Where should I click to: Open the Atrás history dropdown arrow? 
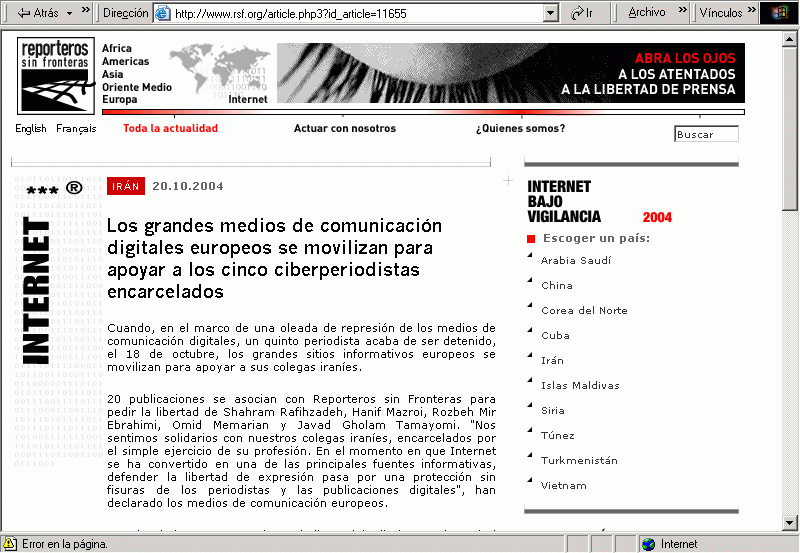(x=69, y=14)
